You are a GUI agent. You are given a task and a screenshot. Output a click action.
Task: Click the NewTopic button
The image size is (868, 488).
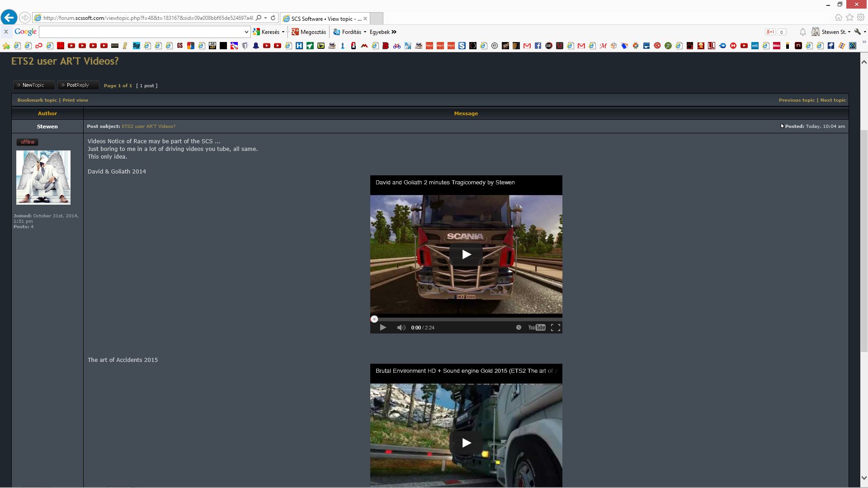33,85
